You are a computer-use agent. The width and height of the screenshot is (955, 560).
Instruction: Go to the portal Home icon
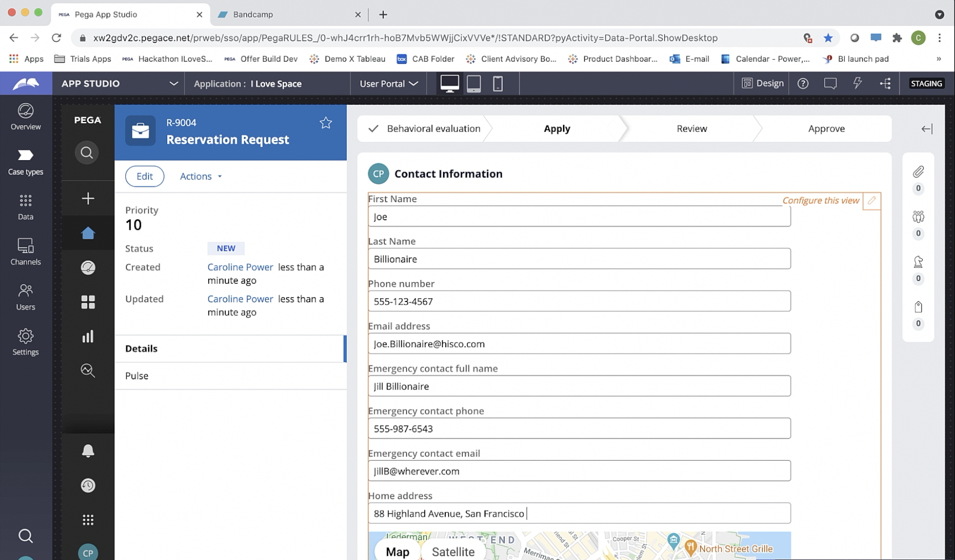88,233
